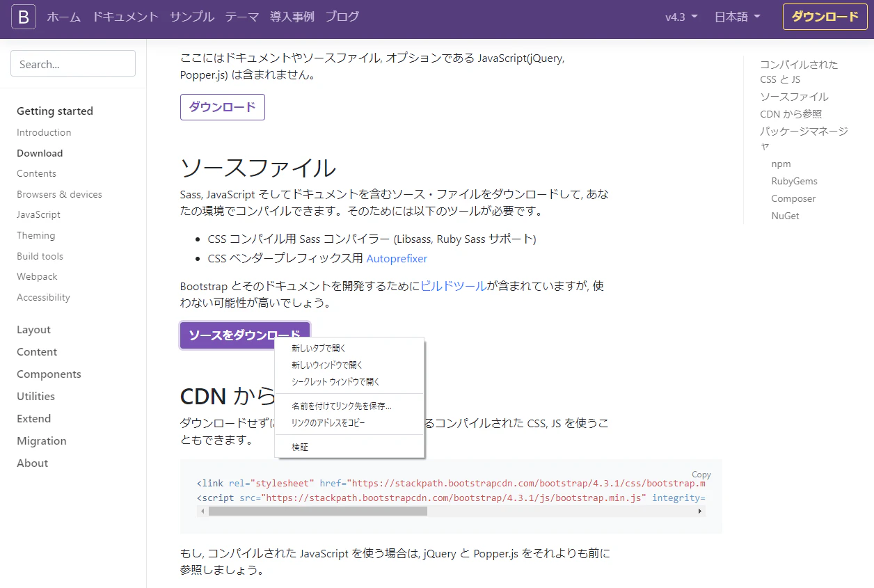Viewport: 874px width, 588px height.
Task: Expand the Components section
Action: tap(49, 374)
